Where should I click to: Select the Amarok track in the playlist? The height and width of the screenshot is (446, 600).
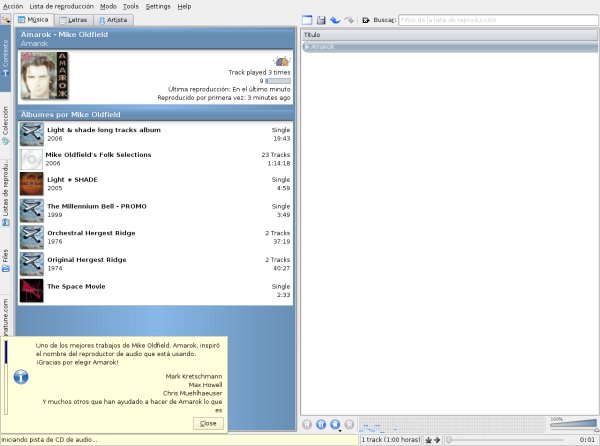(x=450, y=47)
